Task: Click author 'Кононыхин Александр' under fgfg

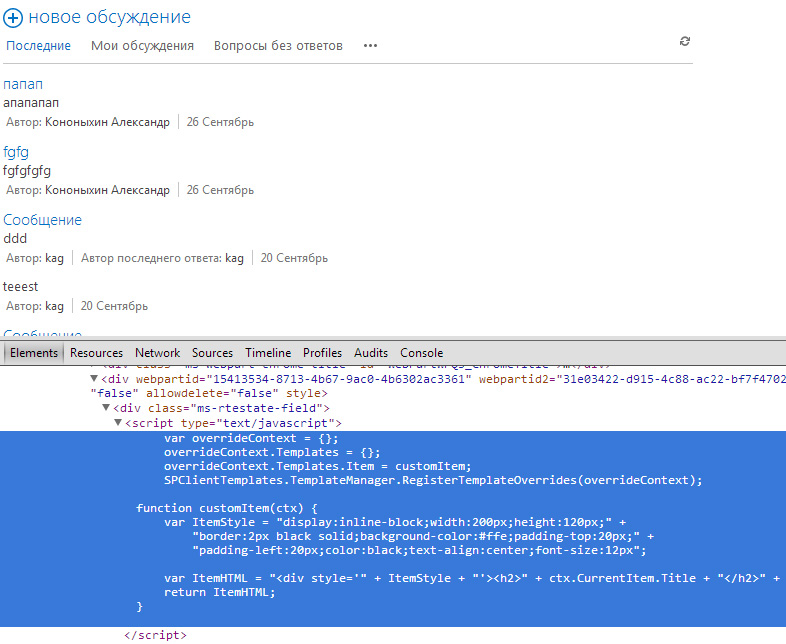Action: coord(107,190)
